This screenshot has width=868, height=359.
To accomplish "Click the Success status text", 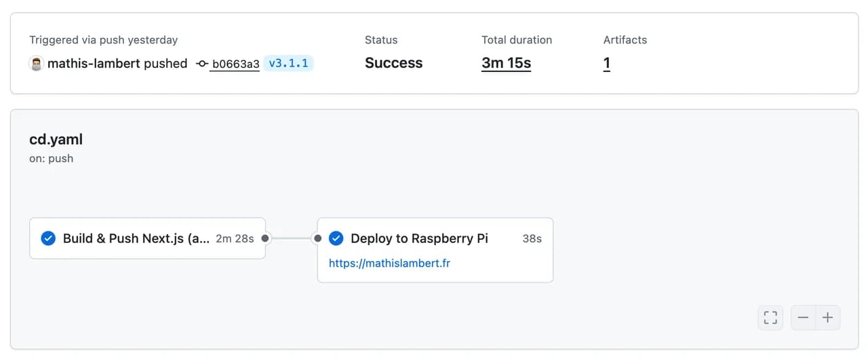I will pyautogui.click(x=393, y=63).
